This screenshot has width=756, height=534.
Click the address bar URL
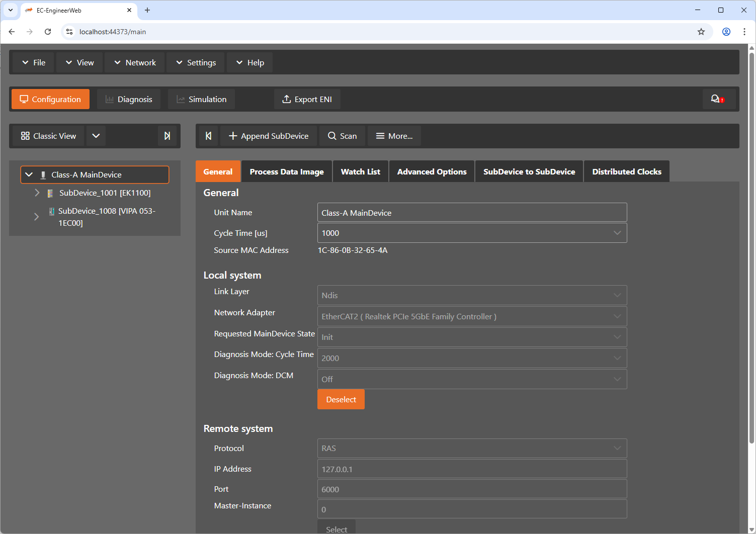[x=113, y=32]
